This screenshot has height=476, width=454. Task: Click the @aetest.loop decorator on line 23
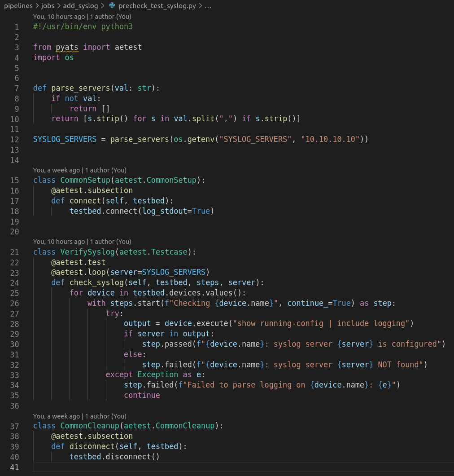pyautogui.click(x=79, y=272)
